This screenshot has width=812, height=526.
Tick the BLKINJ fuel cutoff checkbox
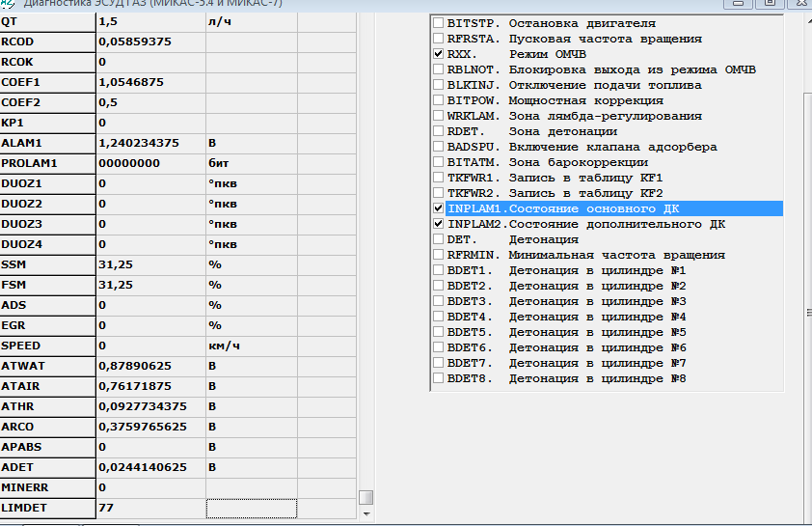[438, 85]
